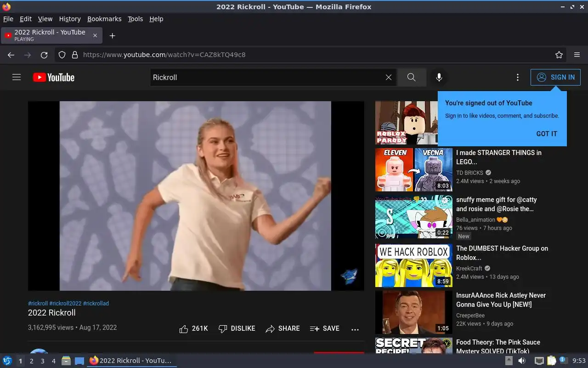Image resolution: width=588 pixels, height=368 pixels.
Task: Open the Bookmarks menu
Action: coord(104,19)
